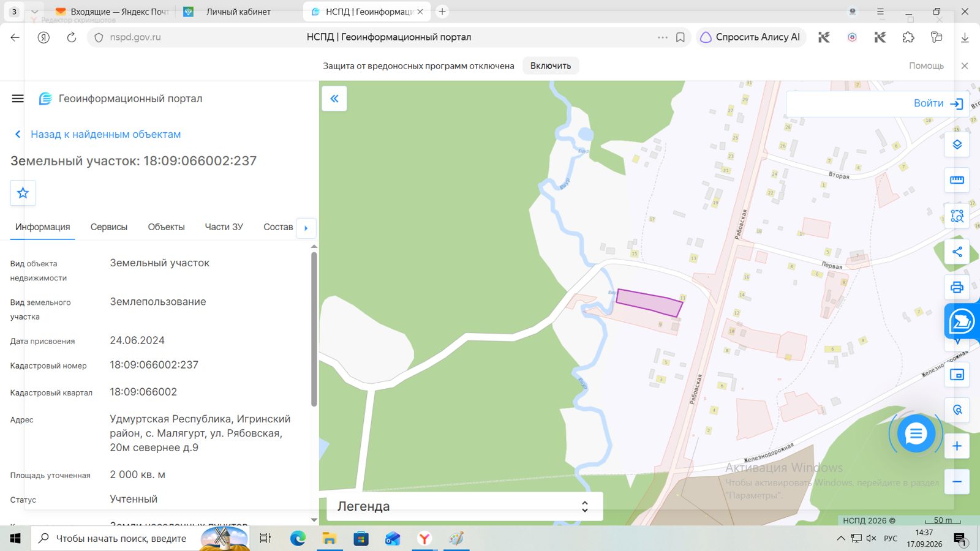This screenshot has width=980, height=551.
Task: Open the Части ЗУ tab
Action: coord(224,227)
